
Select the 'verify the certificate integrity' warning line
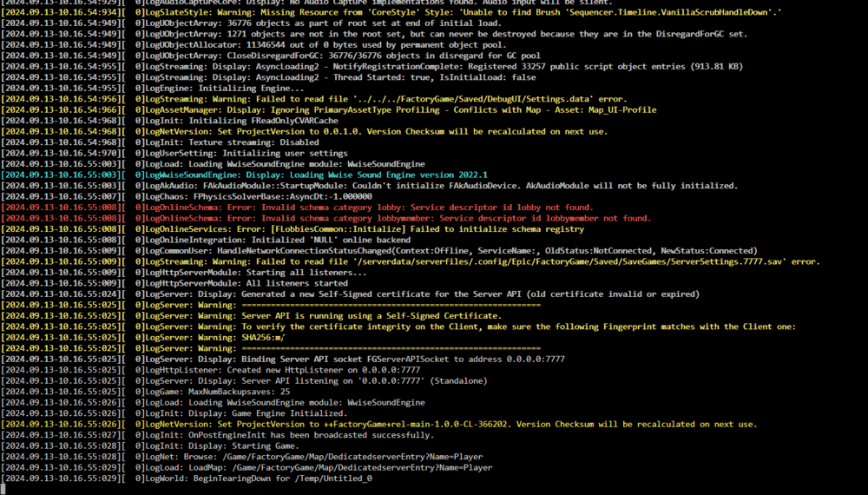398,327
